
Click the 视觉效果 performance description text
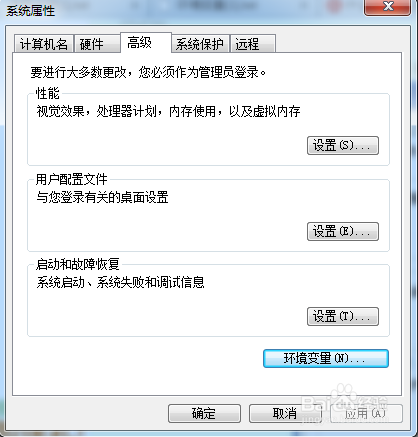coord(168,111)
